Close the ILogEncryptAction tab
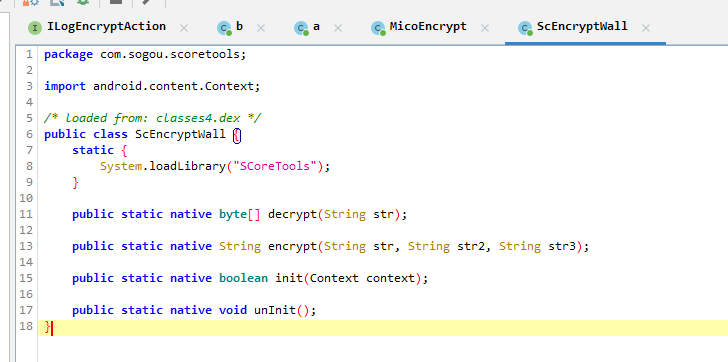The height and width of the screenshot is (362, 728). (184, 28)
